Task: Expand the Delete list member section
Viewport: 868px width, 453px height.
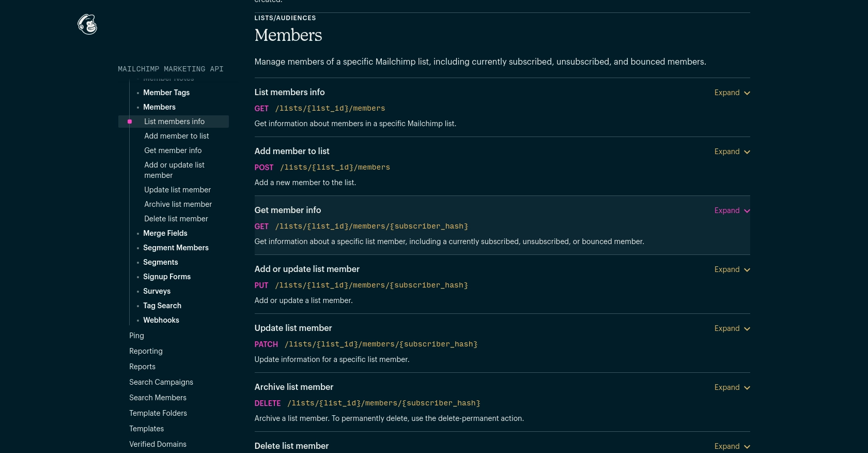Action: (732, 446)
